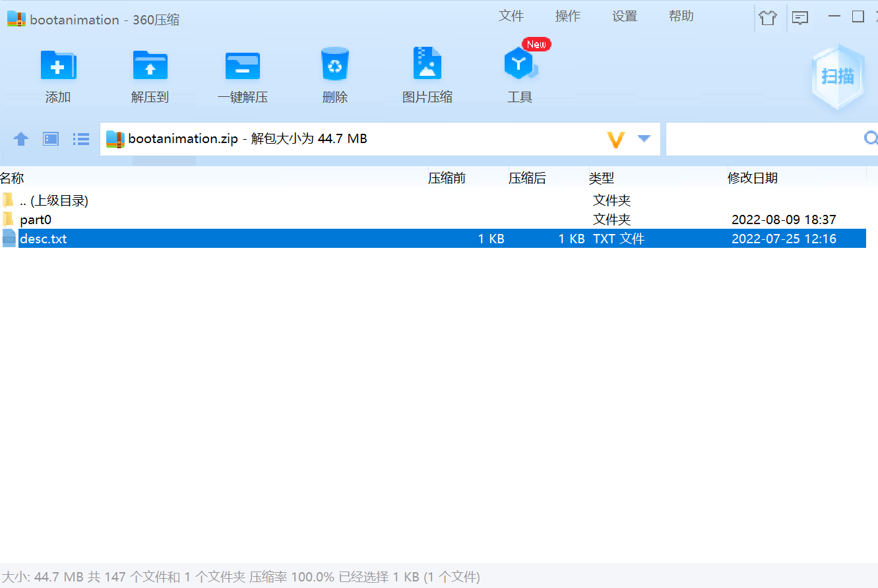This screenshot has height=588, width=878.
Task: Click the Delete (删除) recycle bin icon
Action: coord(334,64)
